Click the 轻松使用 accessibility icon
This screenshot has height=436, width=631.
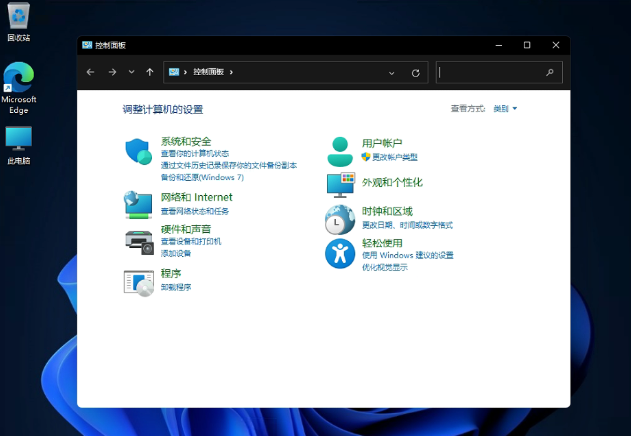coord(341,253)
